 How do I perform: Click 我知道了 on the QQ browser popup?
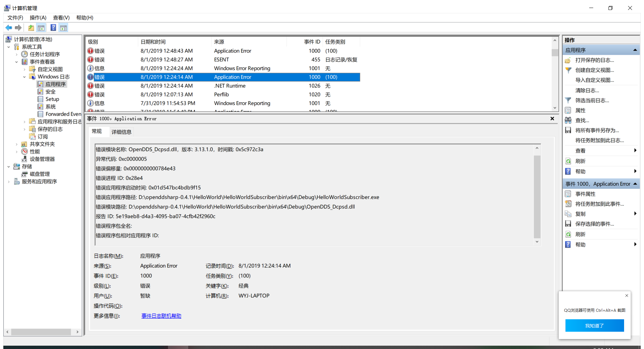(594, 325)
